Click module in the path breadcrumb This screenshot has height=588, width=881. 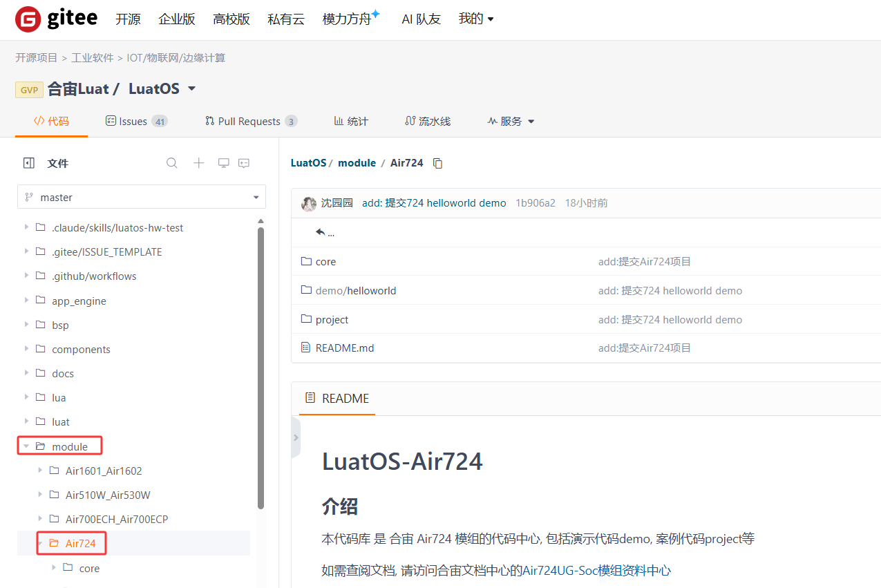pos(357,163)
